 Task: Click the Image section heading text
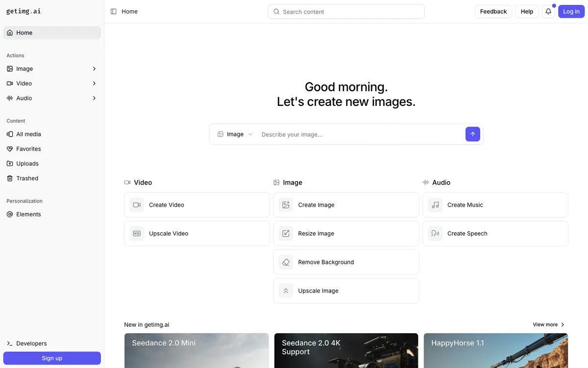coord(293,183)
